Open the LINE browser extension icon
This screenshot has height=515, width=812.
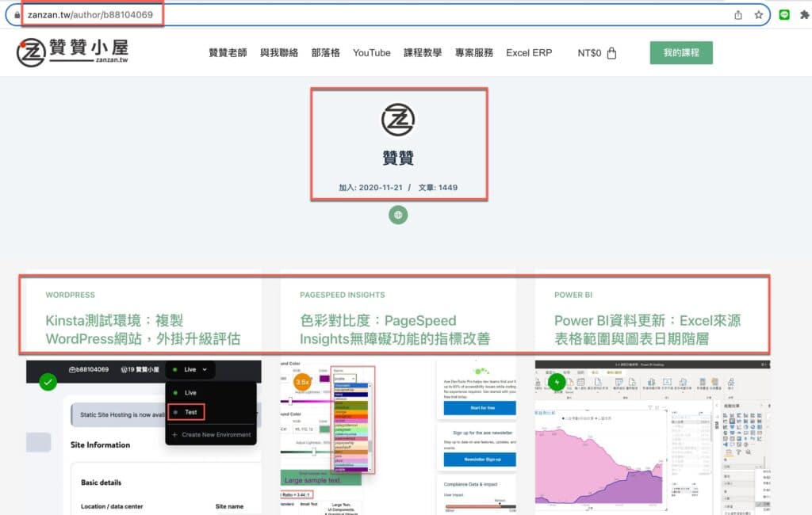(x=784, y=15)
